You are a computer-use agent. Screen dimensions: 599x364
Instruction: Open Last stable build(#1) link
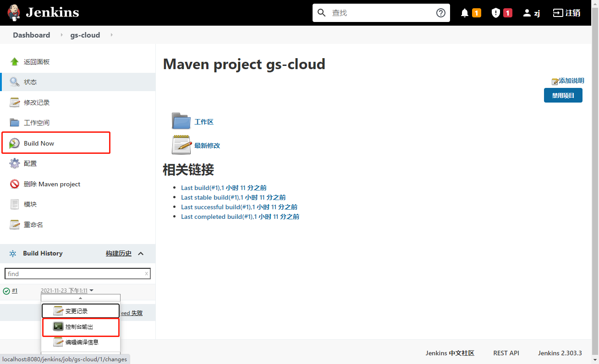click(233, 197)
